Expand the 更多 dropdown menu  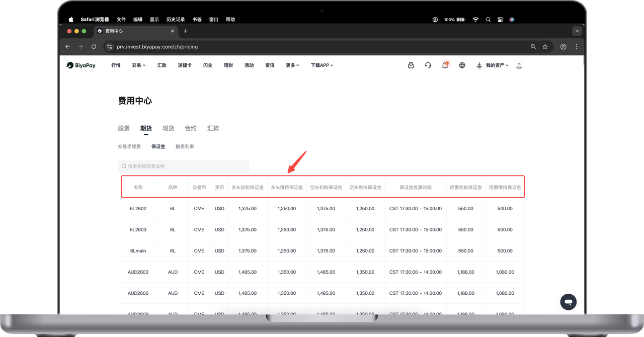(x=292, y=65)
